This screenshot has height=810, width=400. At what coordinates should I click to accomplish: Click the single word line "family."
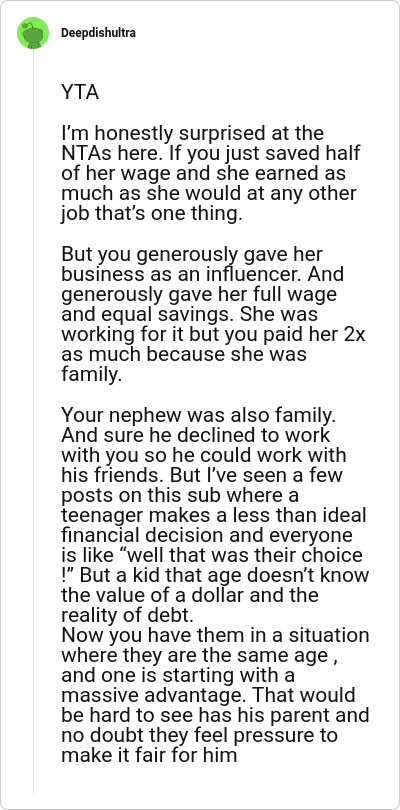tap(91, 374)
